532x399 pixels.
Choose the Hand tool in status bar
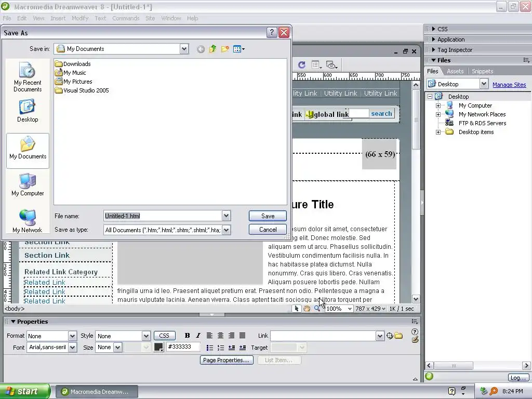point(307,309)
